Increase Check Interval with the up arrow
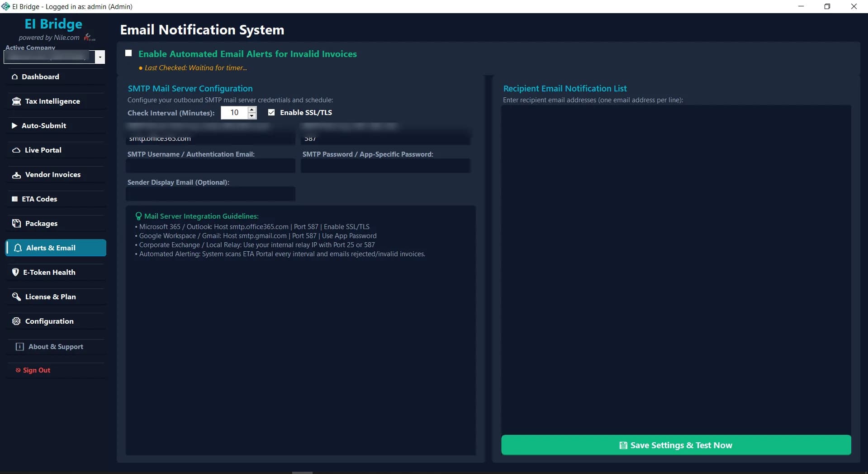 tap(252, 110)
